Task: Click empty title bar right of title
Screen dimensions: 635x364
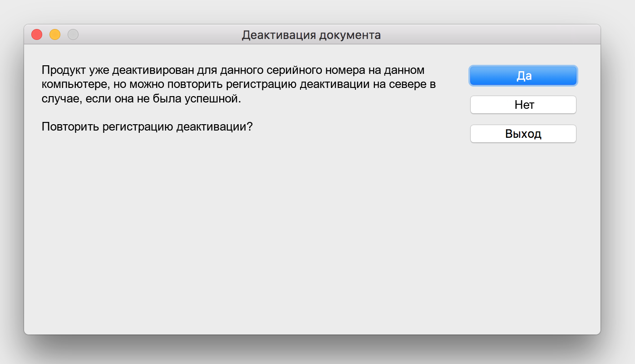Action: 490,34
